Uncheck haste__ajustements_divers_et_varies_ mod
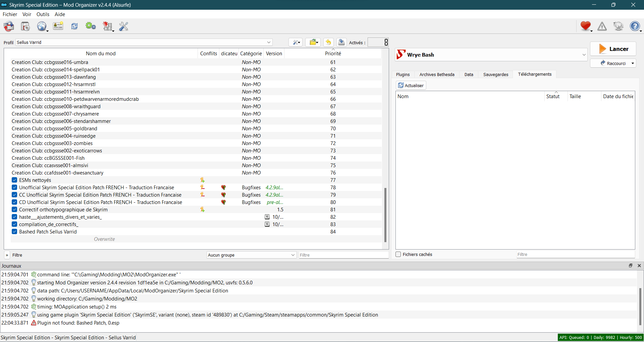 pyautogui.click(x=14, y=217)
